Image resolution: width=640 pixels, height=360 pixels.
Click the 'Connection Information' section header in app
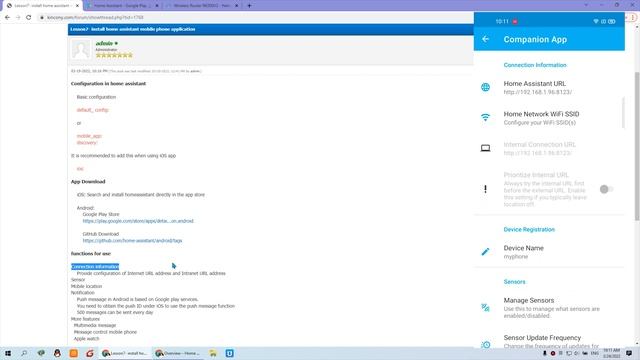[535, 65]
